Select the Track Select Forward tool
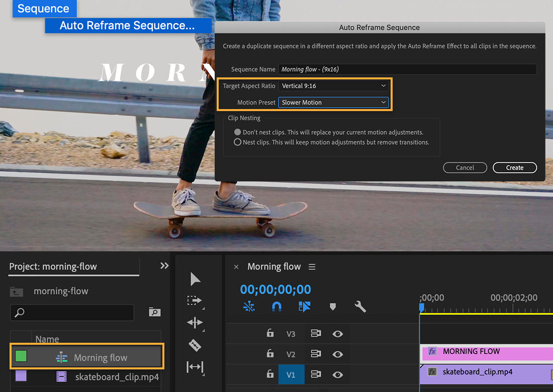553x392 pixels. (195, 301)
